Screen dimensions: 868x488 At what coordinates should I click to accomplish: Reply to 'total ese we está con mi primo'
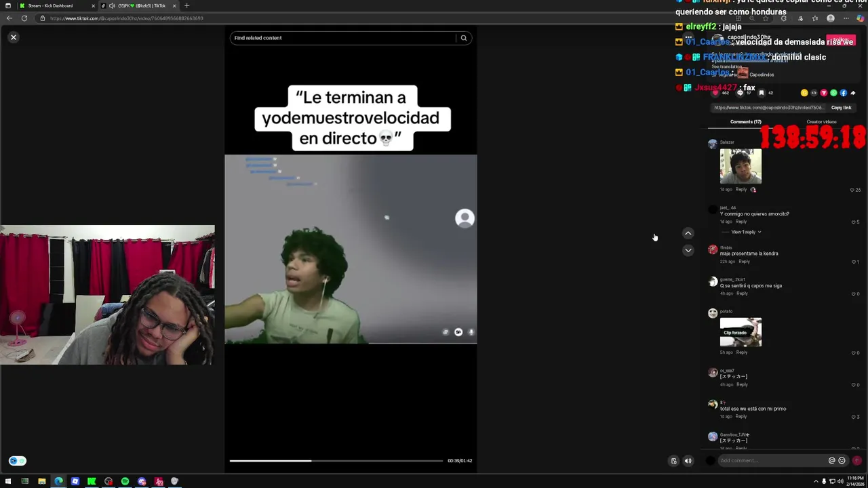click(741, 417)
